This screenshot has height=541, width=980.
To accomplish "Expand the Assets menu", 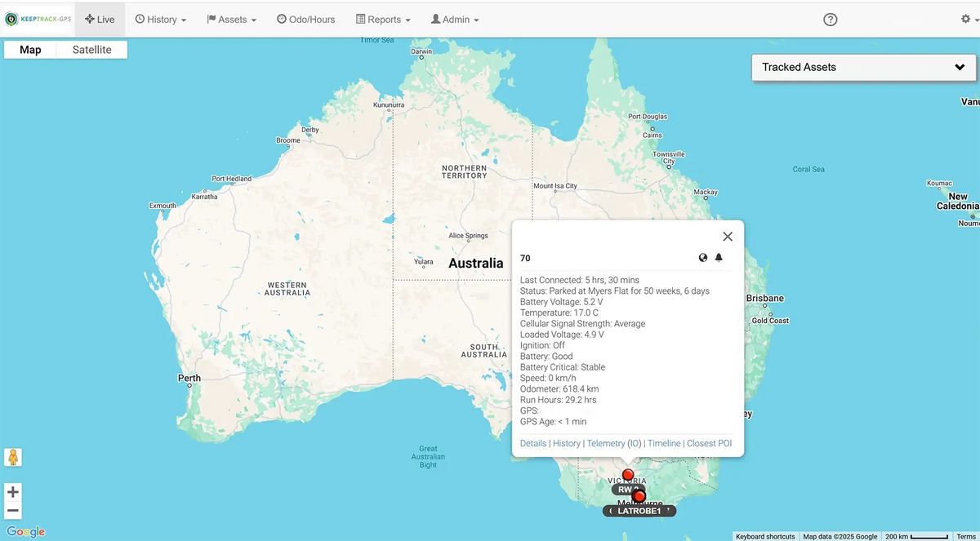I will [232, 19].
